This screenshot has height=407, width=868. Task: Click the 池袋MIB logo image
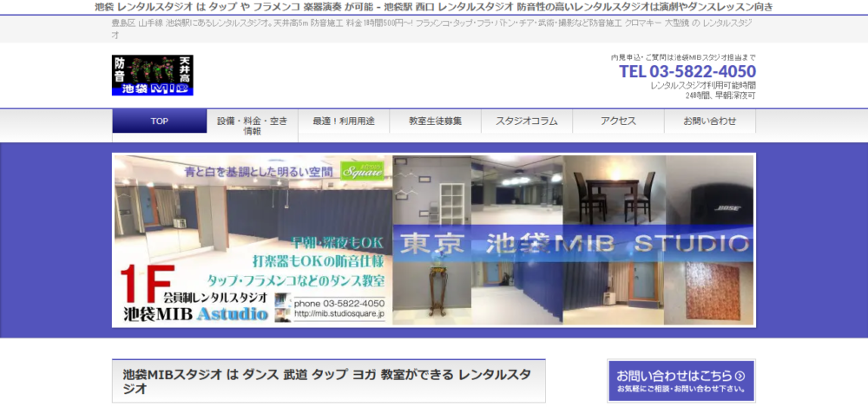click(152, 75)
